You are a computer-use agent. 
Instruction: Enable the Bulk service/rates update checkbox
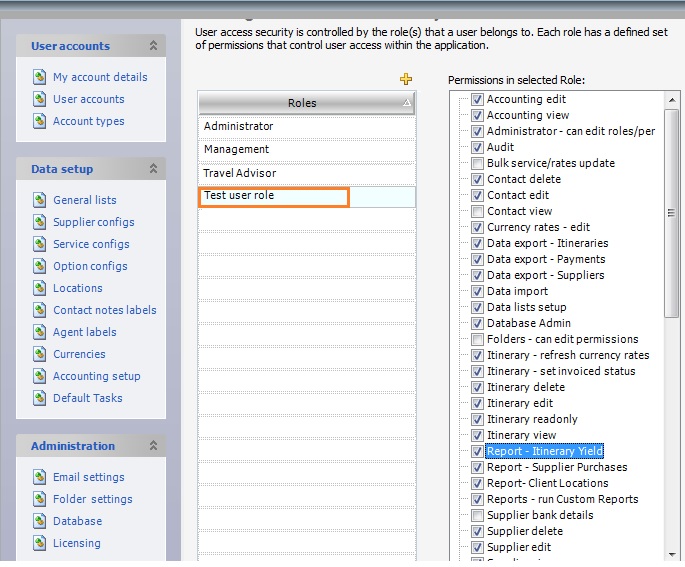pos(478,163)
